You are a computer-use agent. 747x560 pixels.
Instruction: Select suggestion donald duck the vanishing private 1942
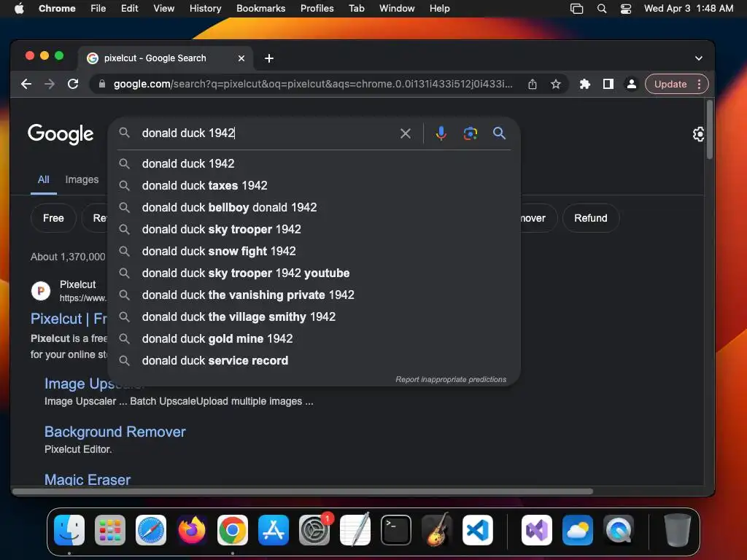314,295
